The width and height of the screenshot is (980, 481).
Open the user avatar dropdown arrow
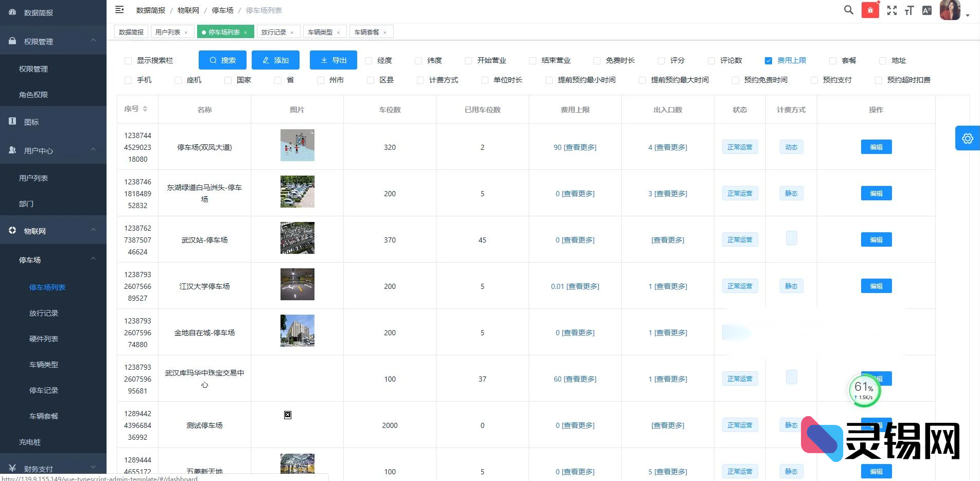(x=967, y=15)
